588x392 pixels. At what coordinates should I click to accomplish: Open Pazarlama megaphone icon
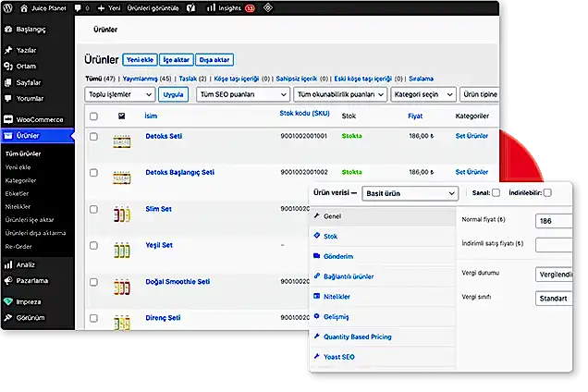click(x=8, y=281)
